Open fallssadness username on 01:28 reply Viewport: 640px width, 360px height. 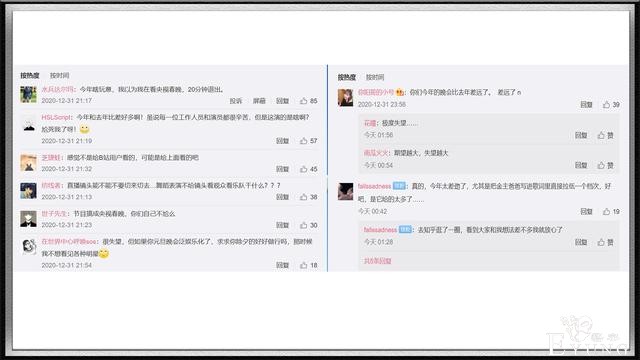coord(380,230)
